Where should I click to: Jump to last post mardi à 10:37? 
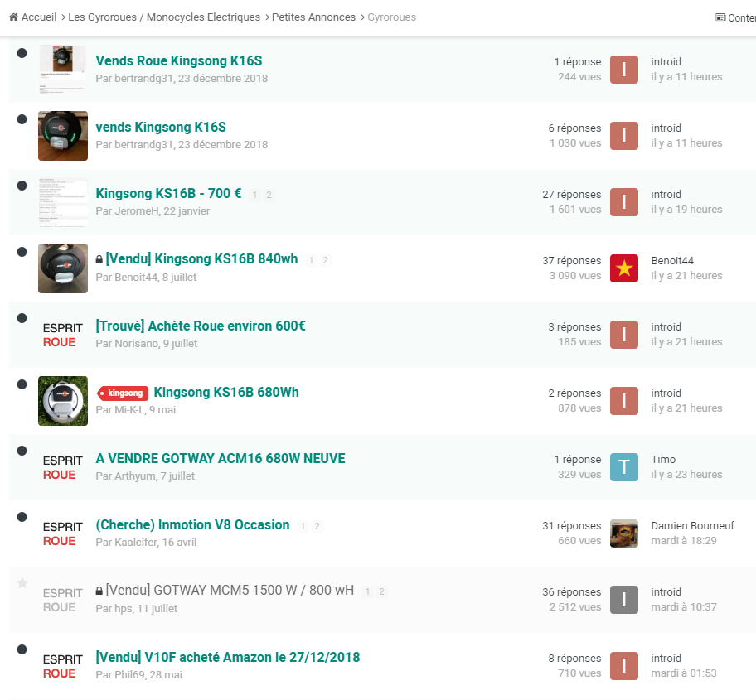(x=684, y=607)
